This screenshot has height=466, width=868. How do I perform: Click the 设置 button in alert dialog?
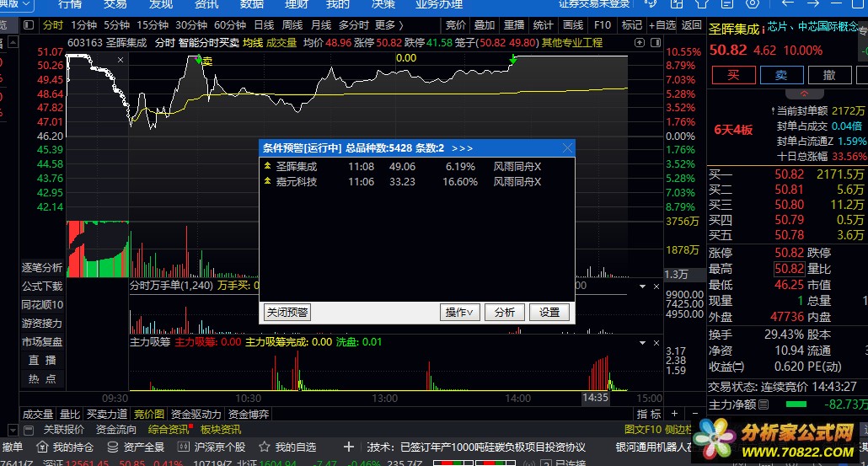coord(549,312)
